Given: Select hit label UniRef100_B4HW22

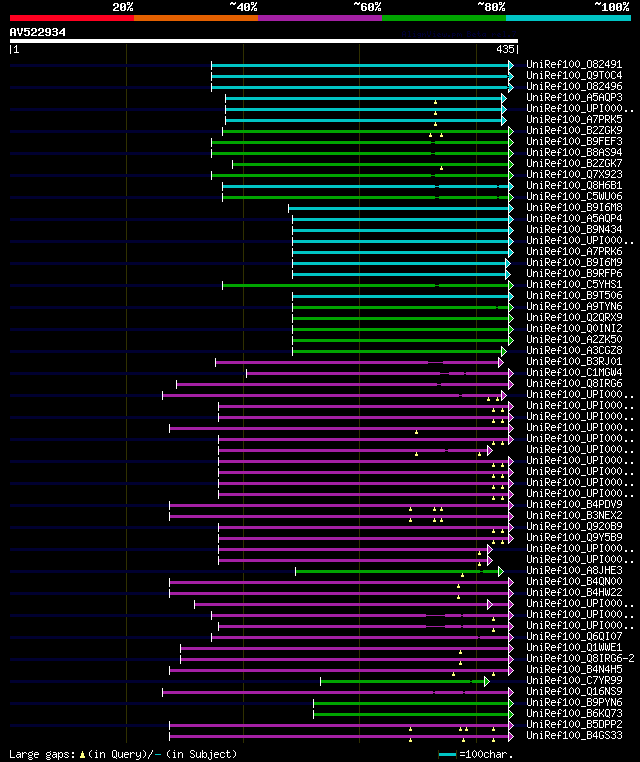Looking at the screenshot, I should pyautogui.click(x=574, y=592).
